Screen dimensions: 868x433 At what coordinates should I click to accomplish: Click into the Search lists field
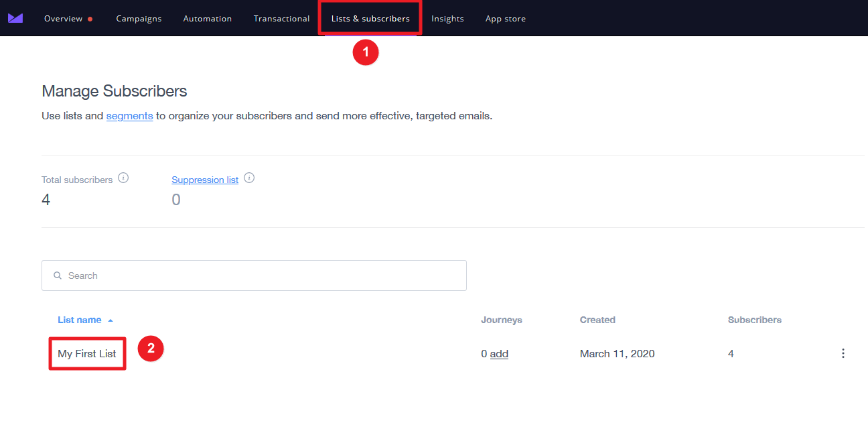(x=254, y=275)
